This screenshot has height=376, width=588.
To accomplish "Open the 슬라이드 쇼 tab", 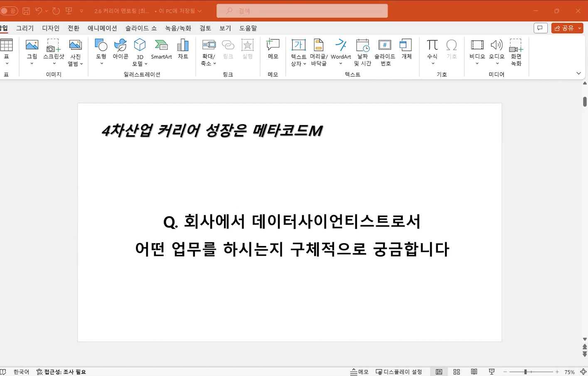I will [x=141, y=28].
